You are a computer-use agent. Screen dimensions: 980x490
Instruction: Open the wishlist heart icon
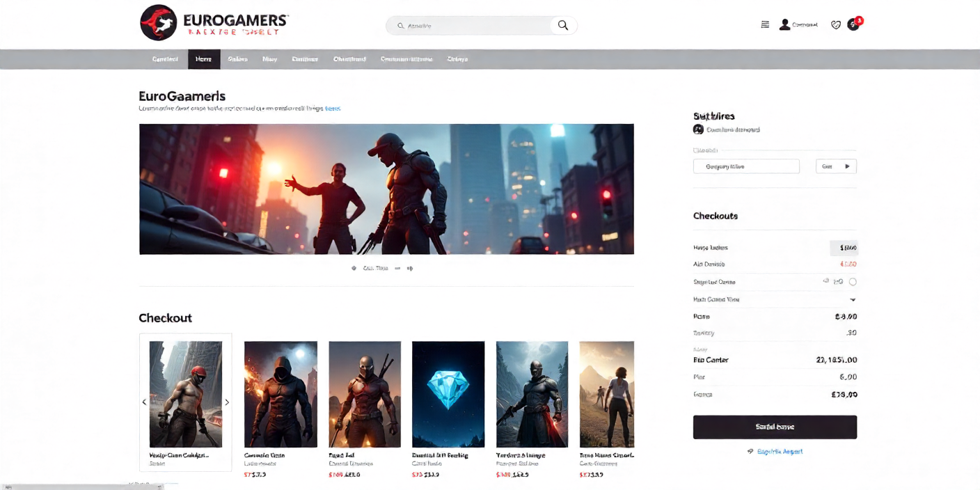(835, 24)
